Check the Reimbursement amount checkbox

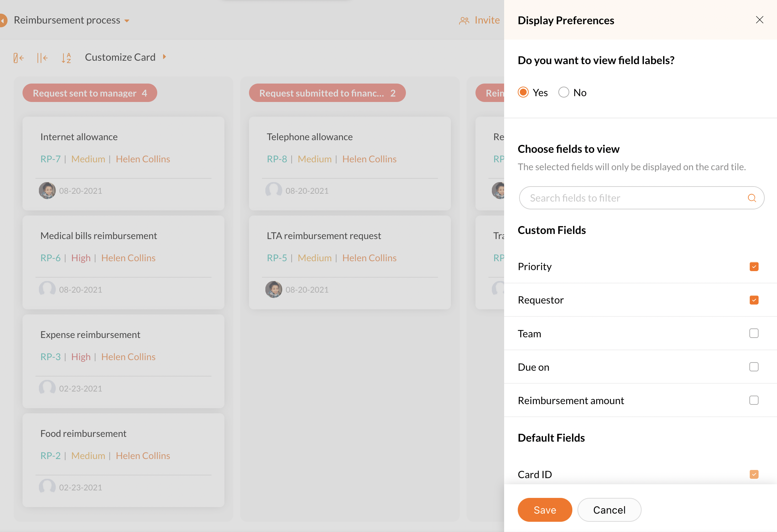754,400
